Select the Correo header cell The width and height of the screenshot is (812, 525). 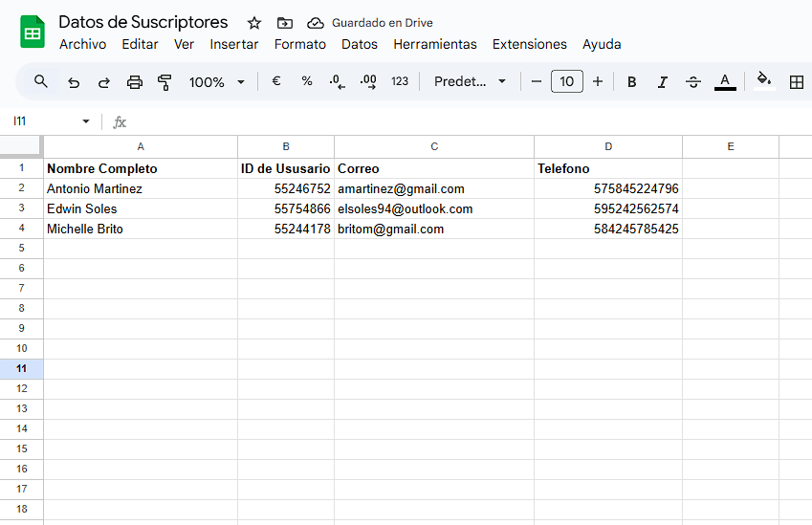pos(434,169)
